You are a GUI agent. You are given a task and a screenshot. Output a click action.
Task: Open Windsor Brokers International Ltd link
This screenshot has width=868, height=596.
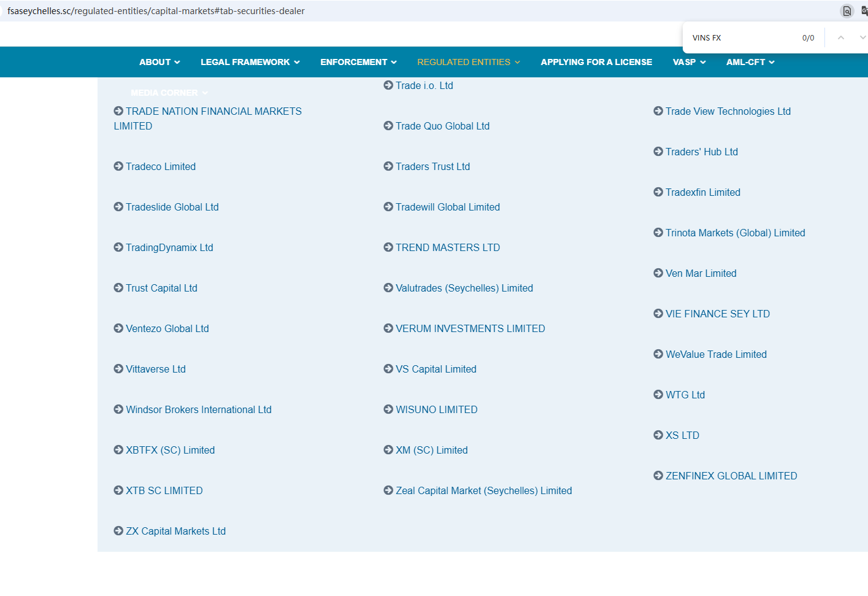pos(198,409)
